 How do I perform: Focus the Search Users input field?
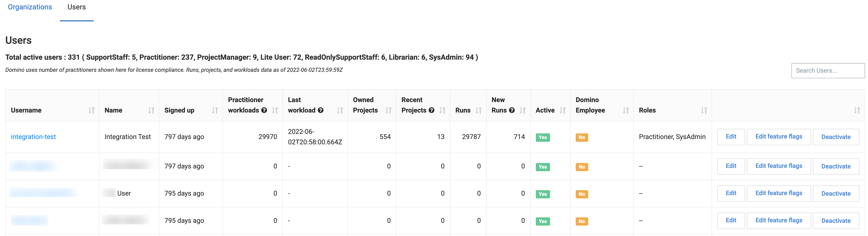pyautogui.click(x=828, y=71)
